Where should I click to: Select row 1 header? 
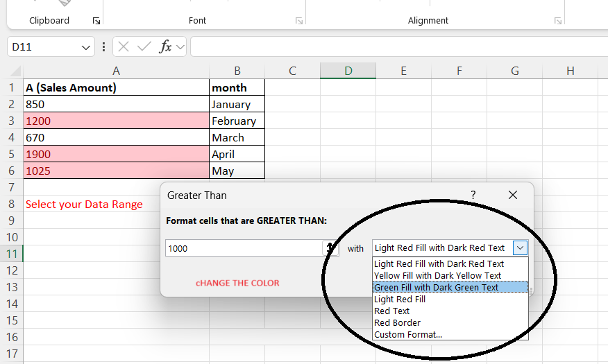12,87
